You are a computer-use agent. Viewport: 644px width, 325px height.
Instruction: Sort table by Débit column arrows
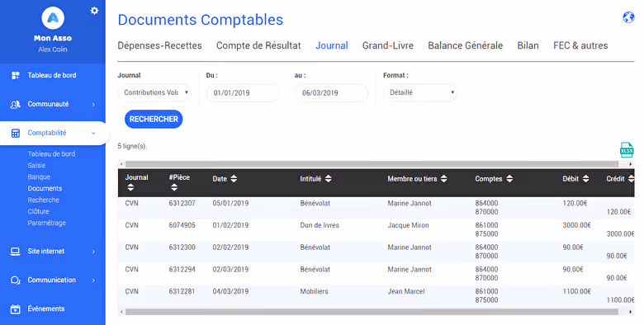585,179
